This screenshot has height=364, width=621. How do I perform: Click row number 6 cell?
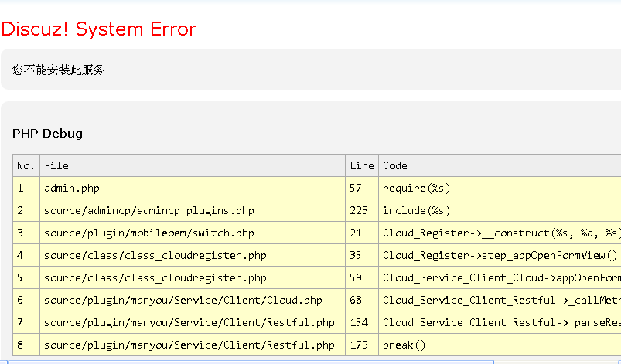tap(26, 301)
